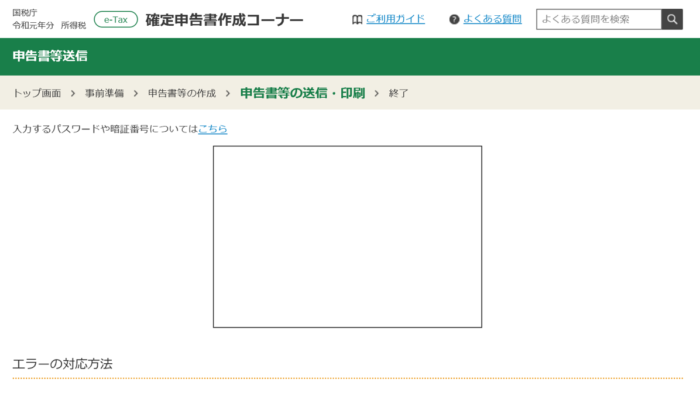Screen dimensions: 700x396
Task: Select the 申告書等の作成 breadcrumb step
Action: [182, 93]
